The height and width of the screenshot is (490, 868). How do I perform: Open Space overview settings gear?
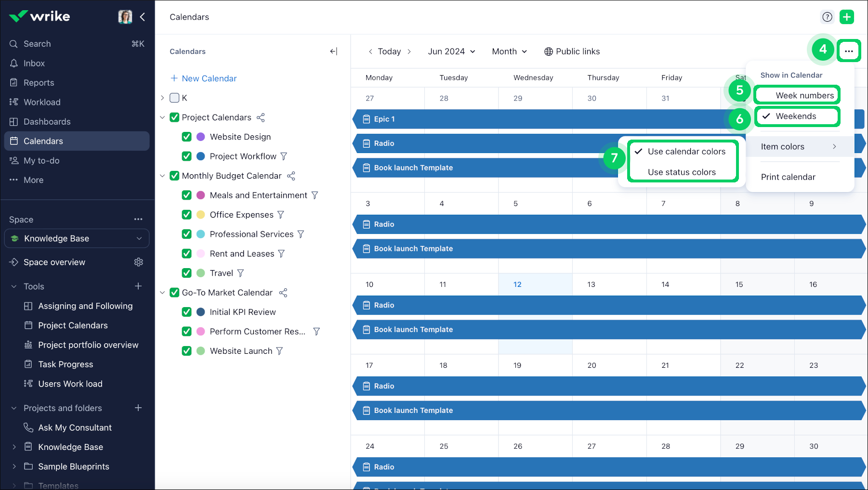pyautogui.click(x=139, y=262)
